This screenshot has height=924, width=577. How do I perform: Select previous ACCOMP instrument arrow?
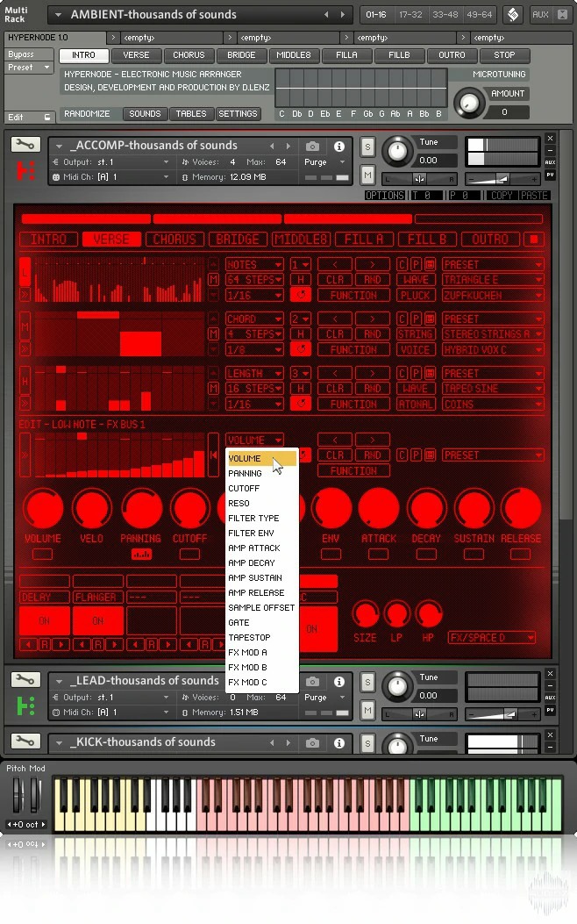[272, 147]
